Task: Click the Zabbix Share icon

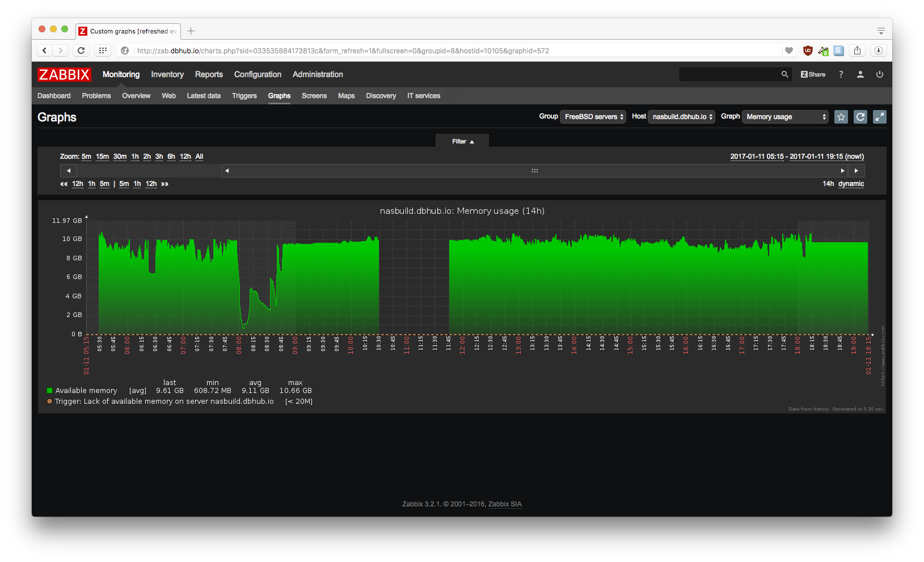Action: 813,74
